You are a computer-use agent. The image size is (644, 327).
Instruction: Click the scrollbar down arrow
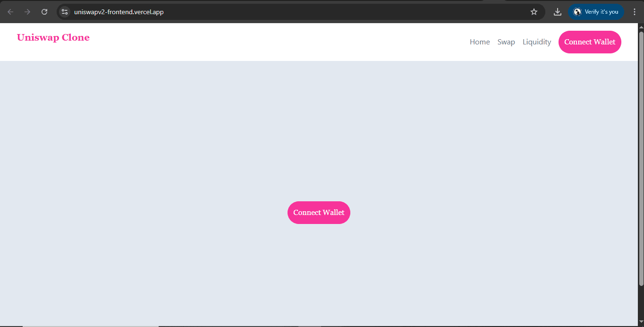point(641,322)
